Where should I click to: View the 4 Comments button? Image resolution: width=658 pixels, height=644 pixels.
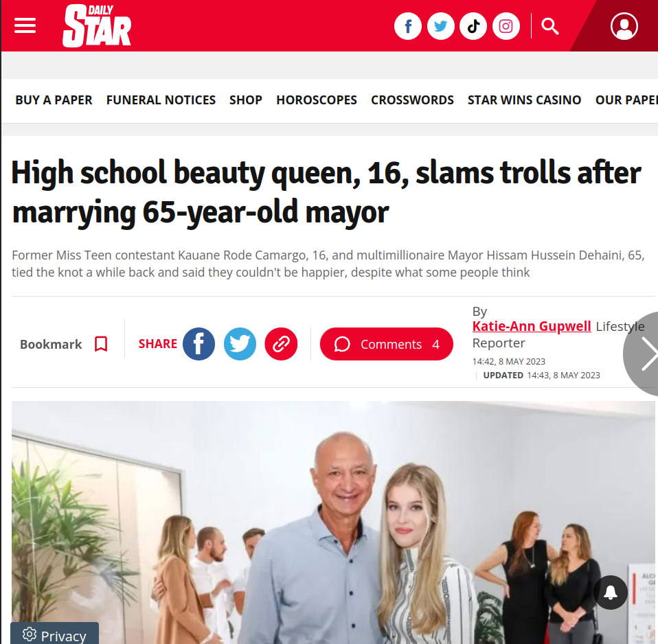(x=387, y=344)
